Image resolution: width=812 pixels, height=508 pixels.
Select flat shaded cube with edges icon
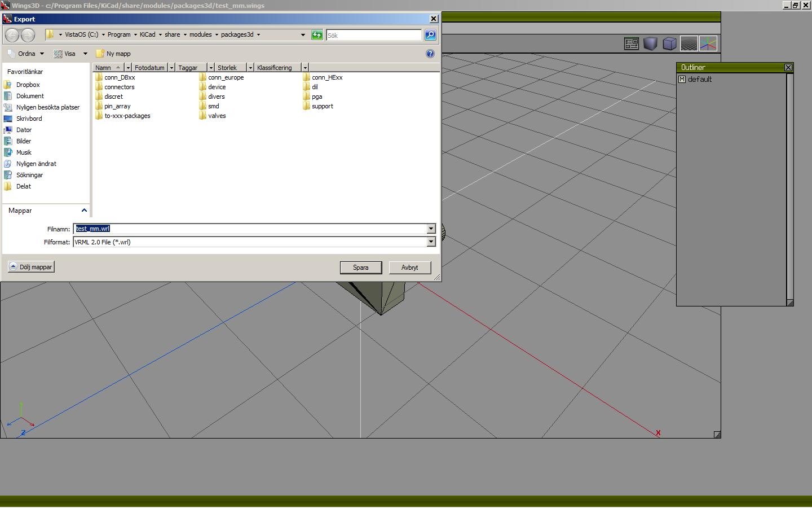pos(669,43)
